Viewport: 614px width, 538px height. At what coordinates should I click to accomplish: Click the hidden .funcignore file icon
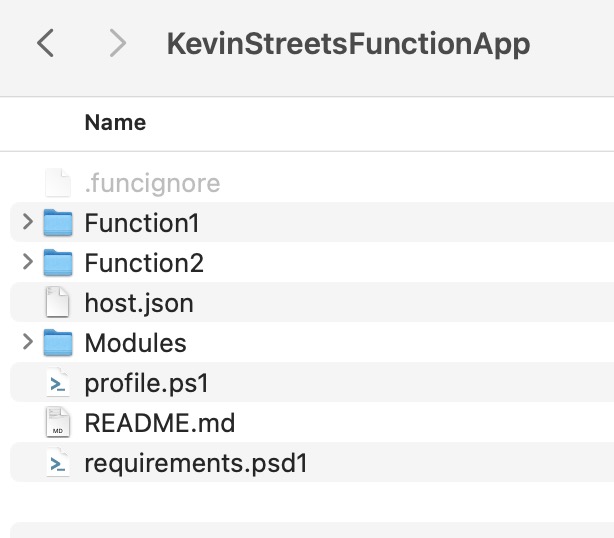click(59, 183)
